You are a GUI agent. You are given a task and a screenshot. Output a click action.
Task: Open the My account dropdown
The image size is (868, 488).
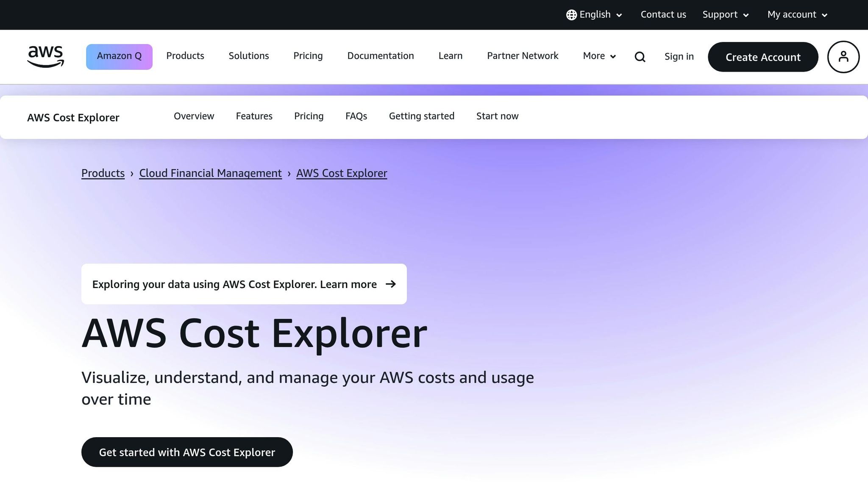coord(797,15)
